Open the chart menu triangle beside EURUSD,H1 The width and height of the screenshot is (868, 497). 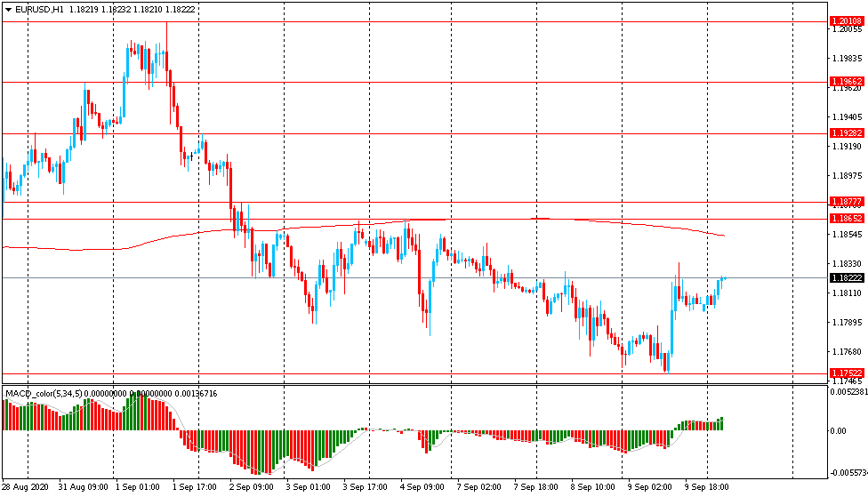click(8, 10)
